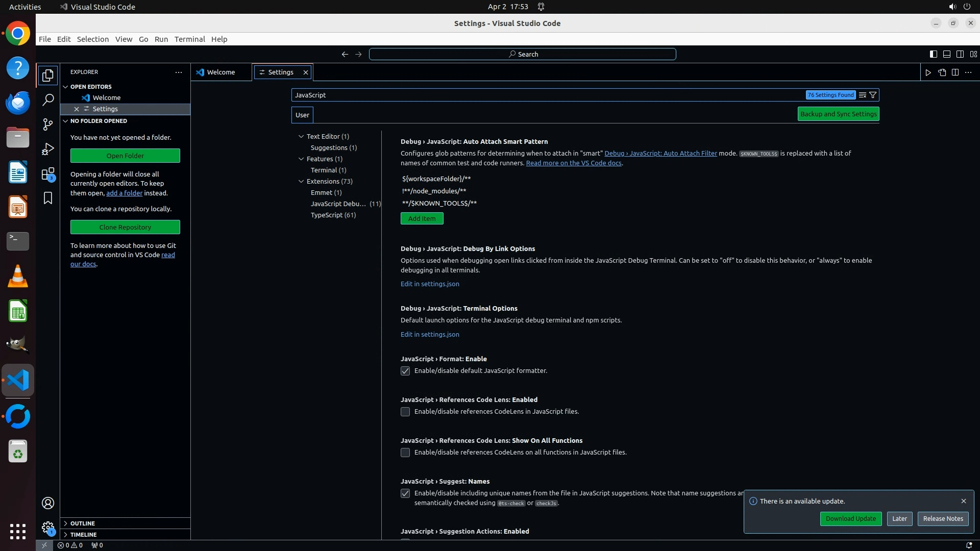
Task: Switch to the Welcome tab
Action: tap(221, 72)
